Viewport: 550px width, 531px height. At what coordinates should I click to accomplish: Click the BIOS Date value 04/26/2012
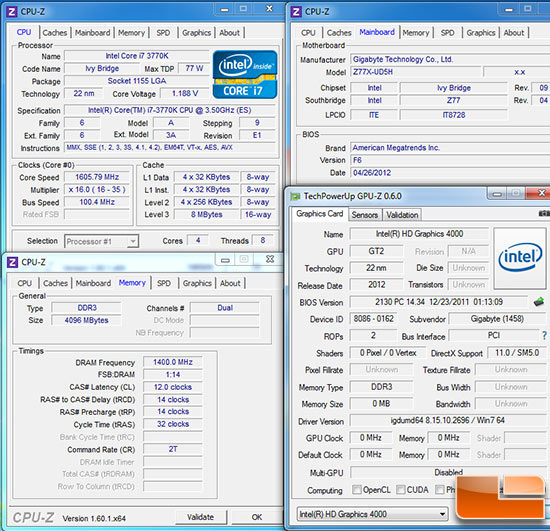pyautogui.click(x=450, y=173)
